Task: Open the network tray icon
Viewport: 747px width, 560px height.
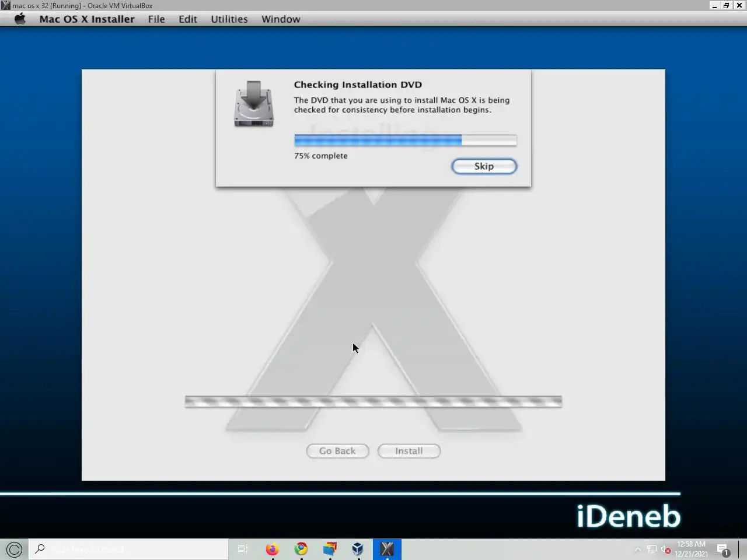Action: [652, 549]
